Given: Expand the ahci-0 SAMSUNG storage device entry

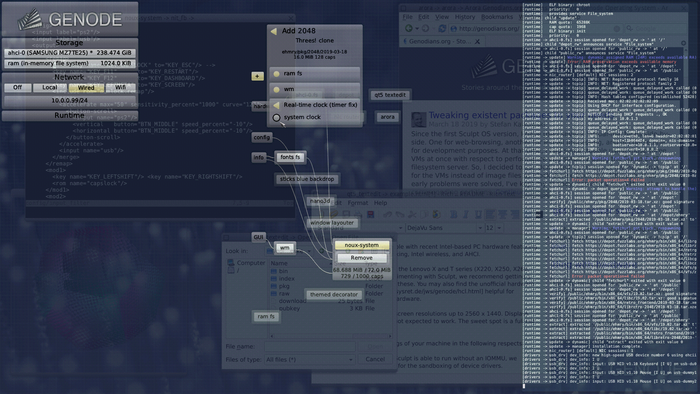Looking at the screenshot, I should click(x=70, y=53).
